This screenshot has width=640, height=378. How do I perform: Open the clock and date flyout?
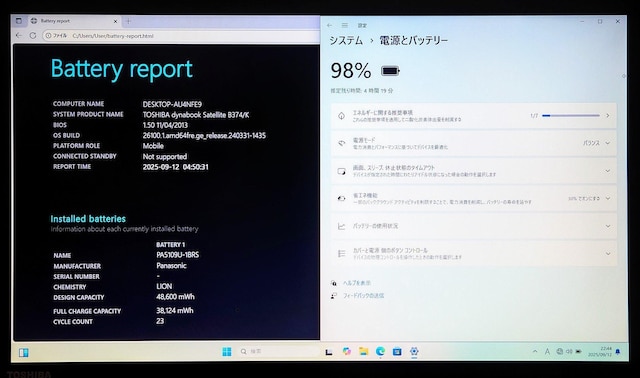[600, 351]
